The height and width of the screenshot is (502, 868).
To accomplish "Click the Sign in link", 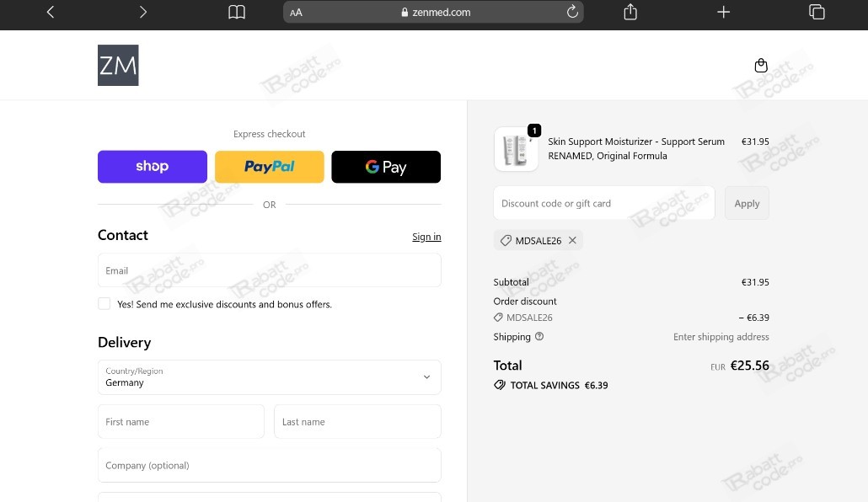I will [426, 237].
